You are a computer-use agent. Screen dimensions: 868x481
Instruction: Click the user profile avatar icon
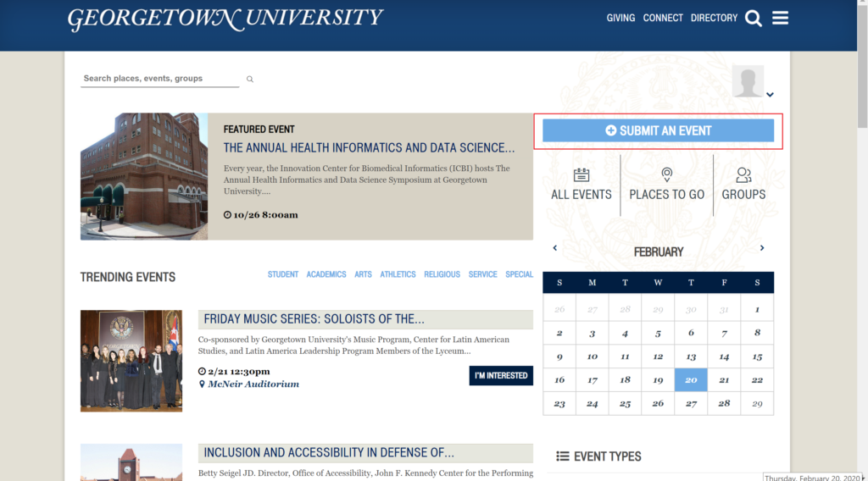(x=747, y=81)
